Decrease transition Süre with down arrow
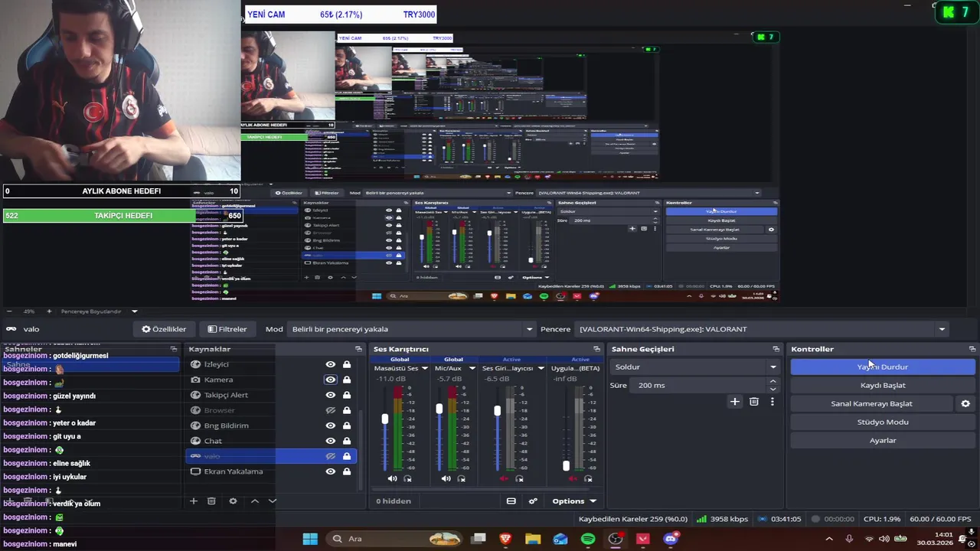 773,389
